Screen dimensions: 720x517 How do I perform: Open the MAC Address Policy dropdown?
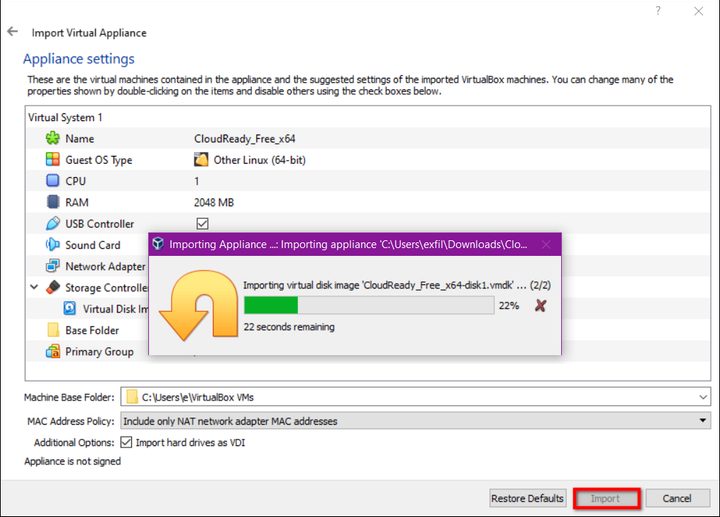point(703,421)
